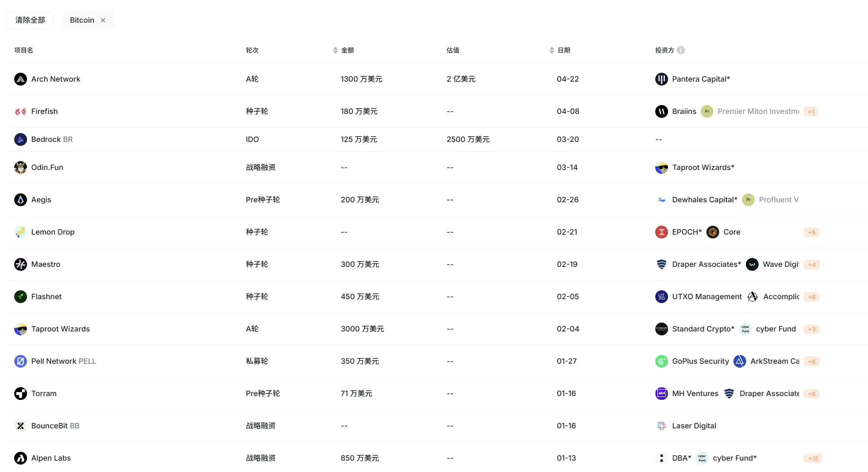Expand the +15 investors on Alpen Labs row
The image size is (868, 472).
(812, 458)
